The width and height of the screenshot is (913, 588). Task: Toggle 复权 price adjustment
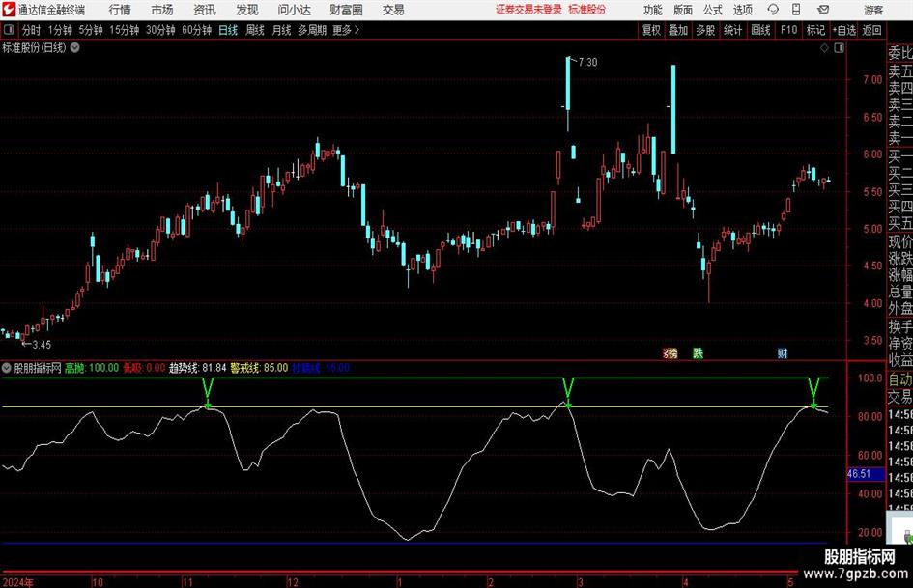pyautogui.click(x=651, y=30)
